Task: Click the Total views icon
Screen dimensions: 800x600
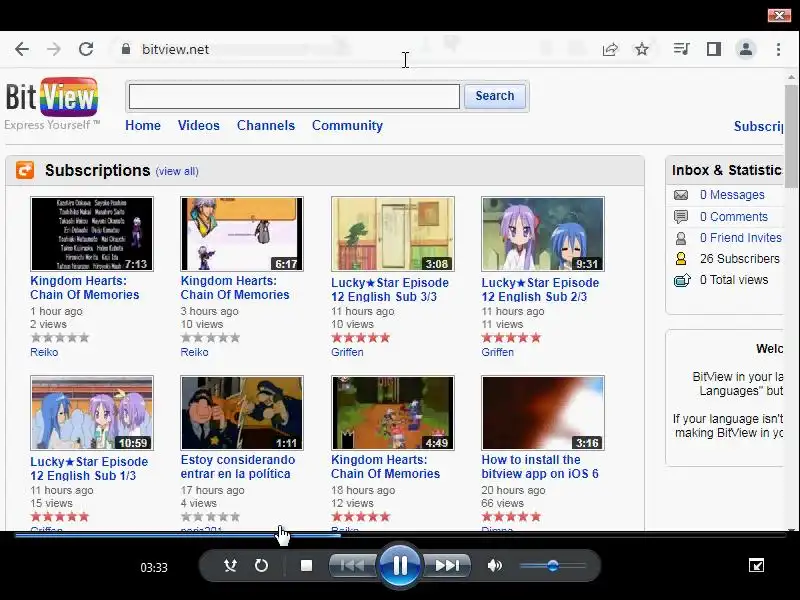Action: [682, 280]
